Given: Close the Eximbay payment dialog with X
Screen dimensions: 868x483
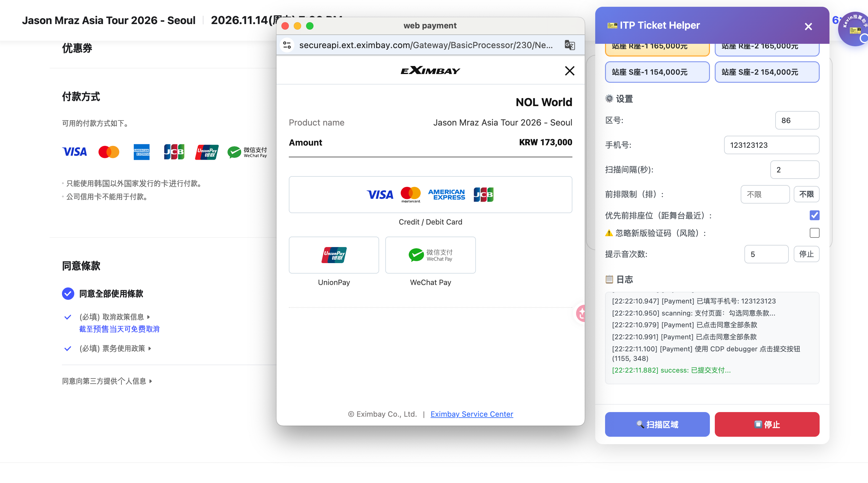Looking at the screenshot, I should coord(569,71).
